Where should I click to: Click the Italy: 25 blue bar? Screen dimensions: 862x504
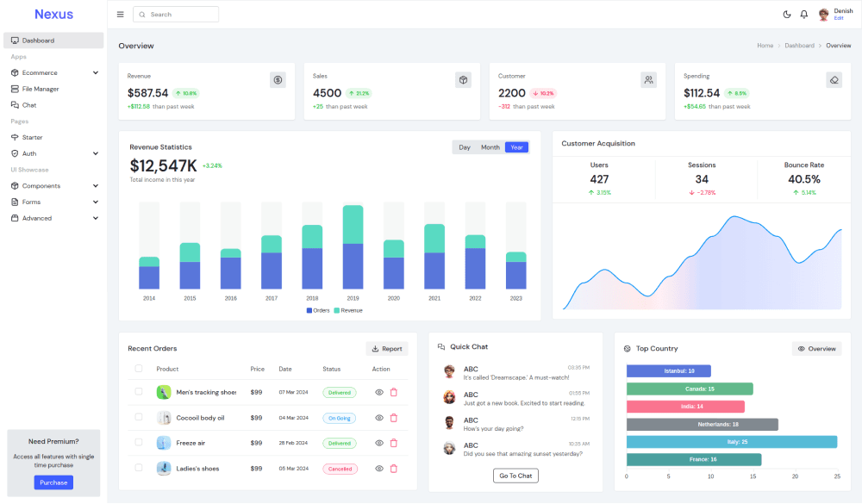pyautogui.click(x=731, y=442)
